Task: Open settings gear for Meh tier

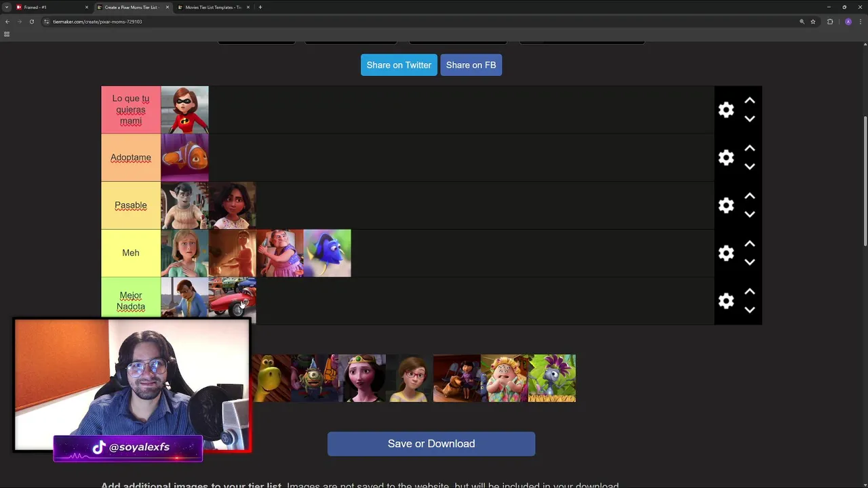Action: click(726, 253)
